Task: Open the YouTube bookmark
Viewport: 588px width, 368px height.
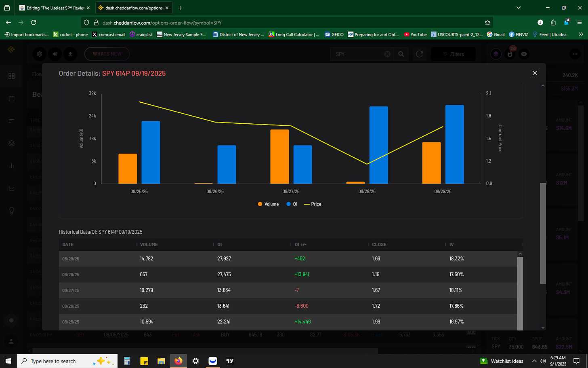Action: click(415, 35)
